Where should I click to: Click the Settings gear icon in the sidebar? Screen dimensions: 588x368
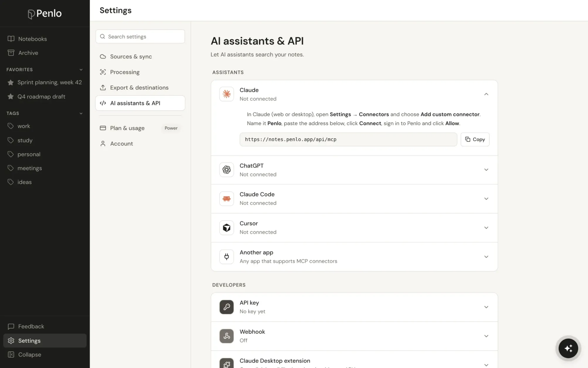click(x=11, y=341)
